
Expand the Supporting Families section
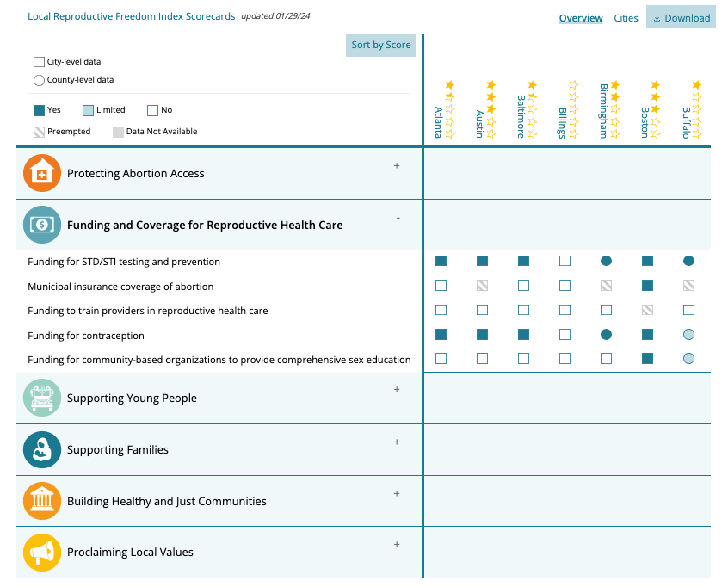click(397, 442)
